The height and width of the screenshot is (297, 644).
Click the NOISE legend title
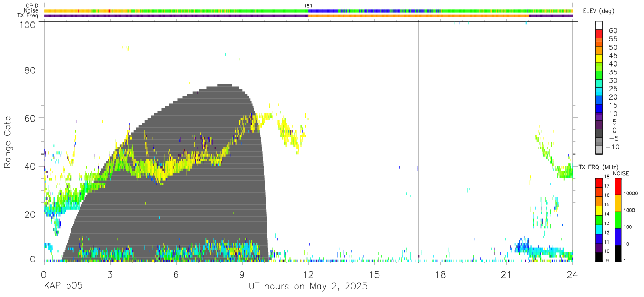pos(621,173)
